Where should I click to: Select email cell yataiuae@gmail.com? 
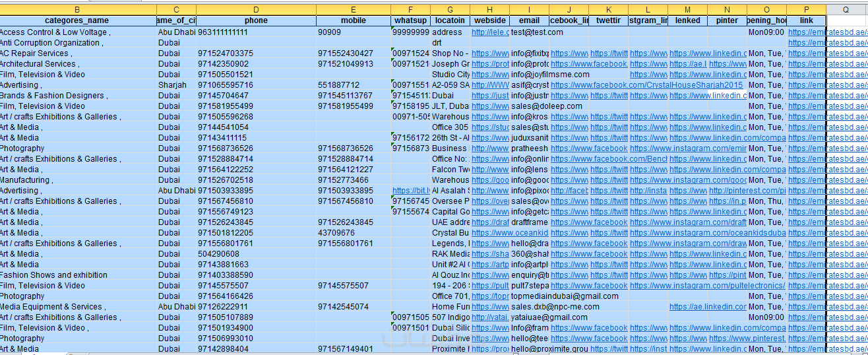point(549,317)
